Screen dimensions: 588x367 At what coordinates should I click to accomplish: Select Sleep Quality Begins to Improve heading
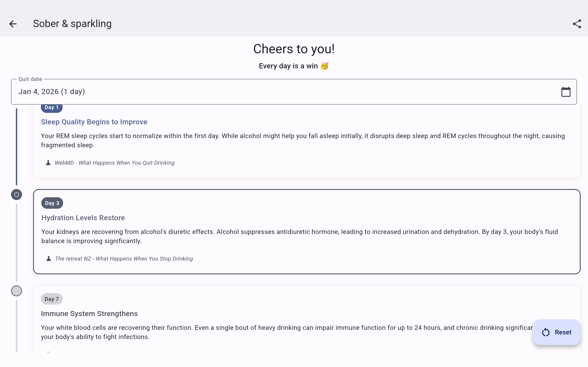point(94,122)
